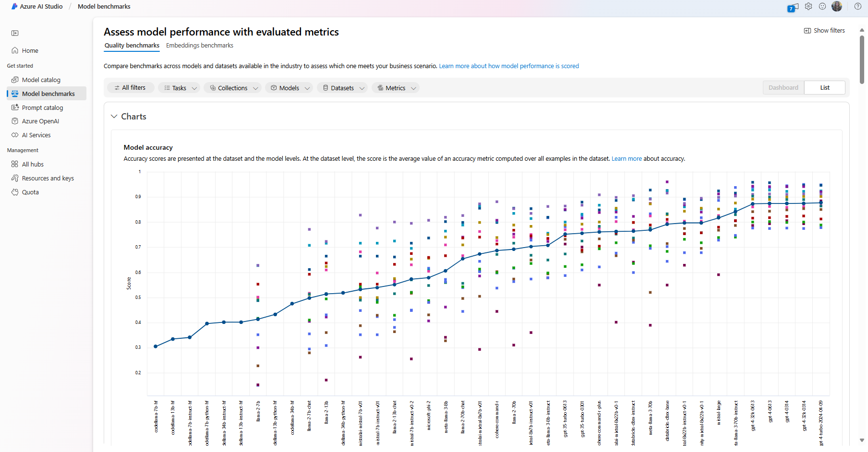This screenshot has width=868, height=452.
Task: Select the Quality benchmarks tab
Action: (x=132, y=45)
